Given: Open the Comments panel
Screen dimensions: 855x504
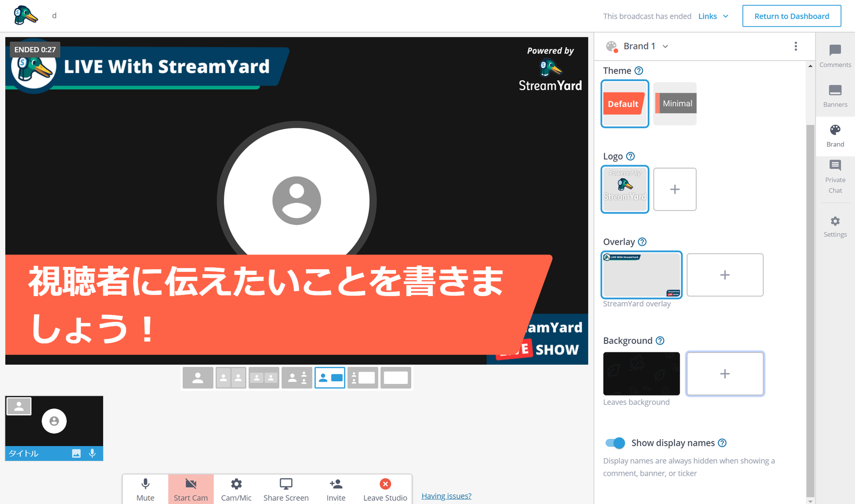Looking at the screenshot, I should [835, 56].
